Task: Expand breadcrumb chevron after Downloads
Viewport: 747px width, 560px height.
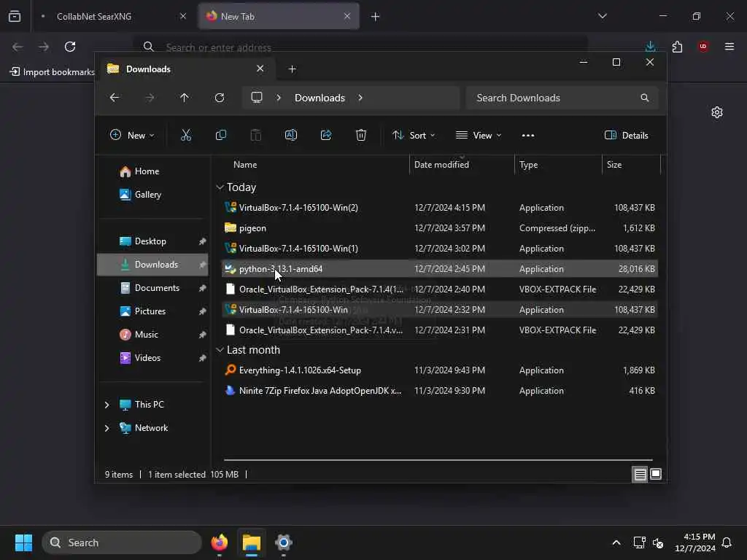Action: coord(360,98)
